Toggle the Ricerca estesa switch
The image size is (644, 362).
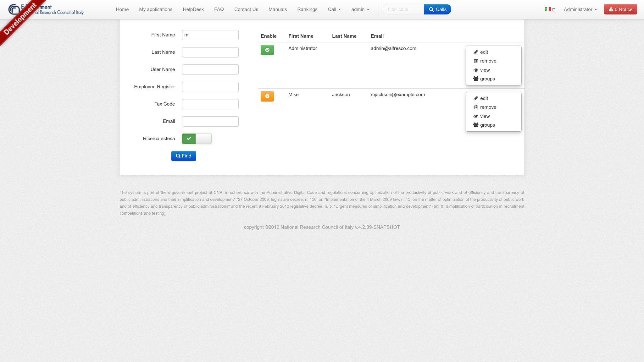197,139
